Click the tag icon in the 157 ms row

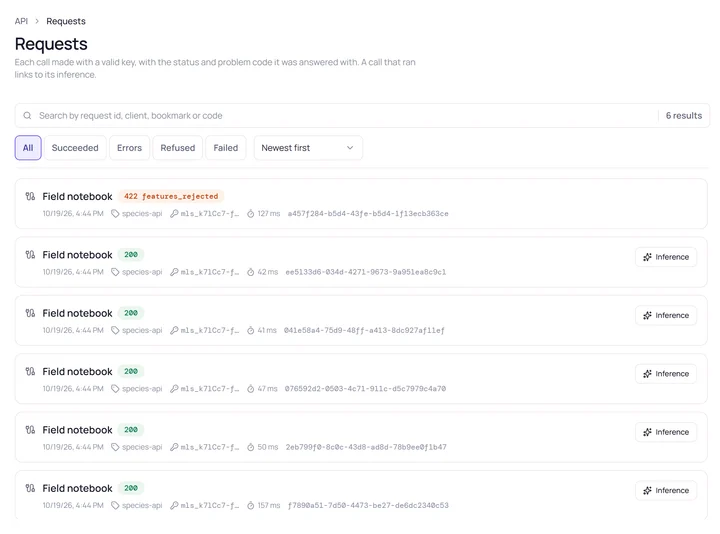click(x=115, y=505)
